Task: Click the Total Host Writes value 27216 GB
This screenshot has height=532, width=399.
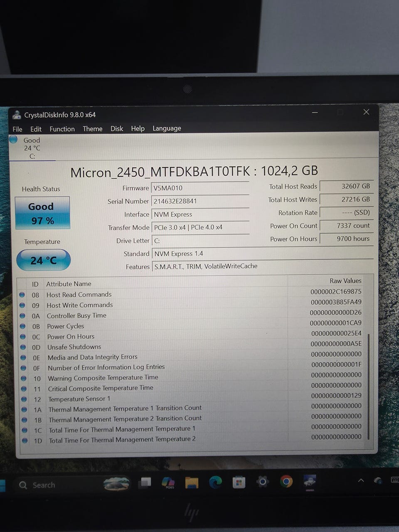Action: coord(346,199)
